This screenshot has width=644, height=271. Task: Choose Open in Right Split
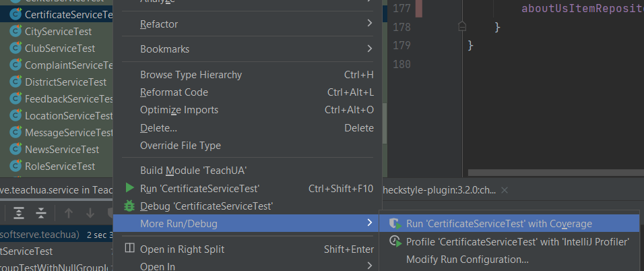pos(249,249)
